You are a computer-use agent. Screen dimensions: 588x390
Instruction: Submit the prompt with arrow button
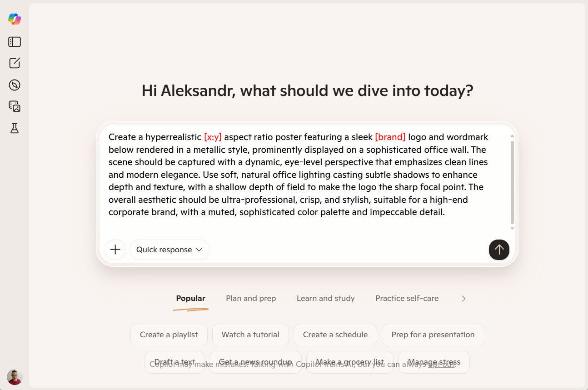pyautogui.click(x=499, y=250)
